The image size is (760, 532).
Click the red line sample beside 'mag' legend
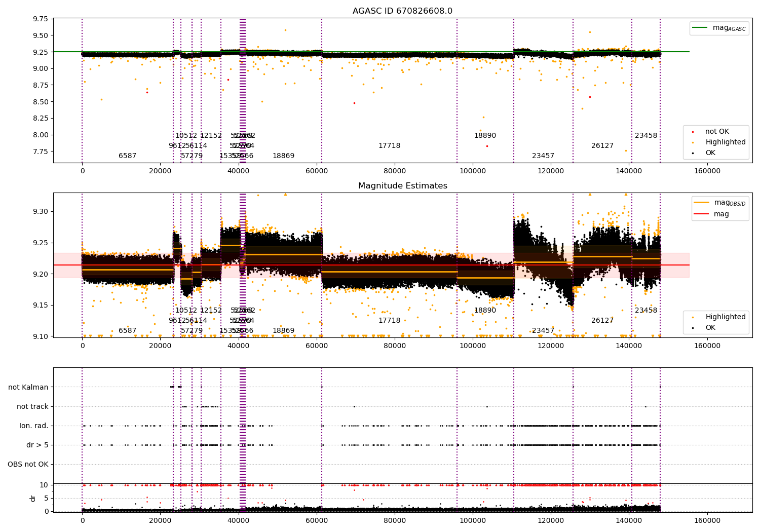pos(702,214)
